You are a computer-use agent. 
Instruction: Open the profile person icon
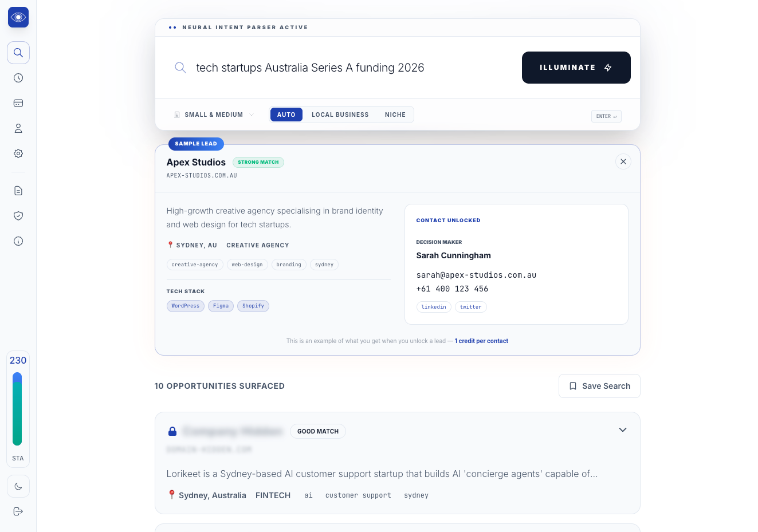point(18,128)
